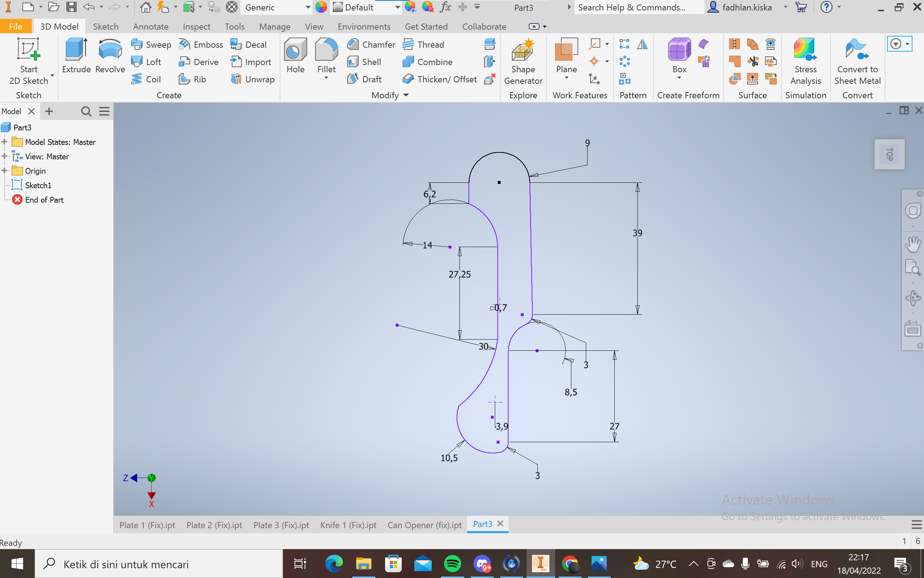The width and height of the screenshot is (924, 578).
Task: Choose the Loft tool
Action: 146,62
